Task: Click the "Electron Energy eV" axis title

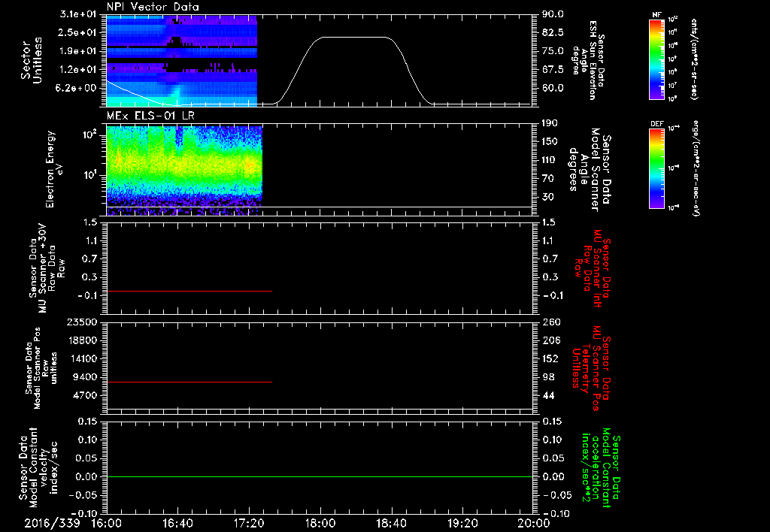Action: (x=54, y=169)
